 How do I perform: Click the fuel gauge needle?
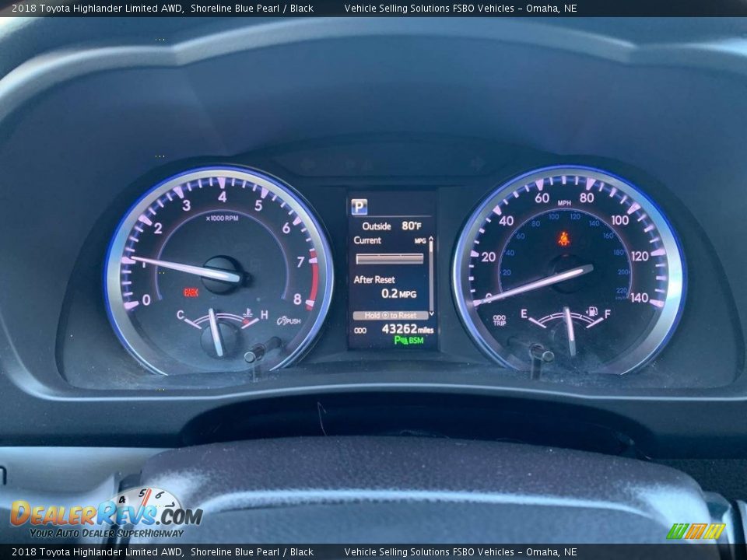(570, 331)
